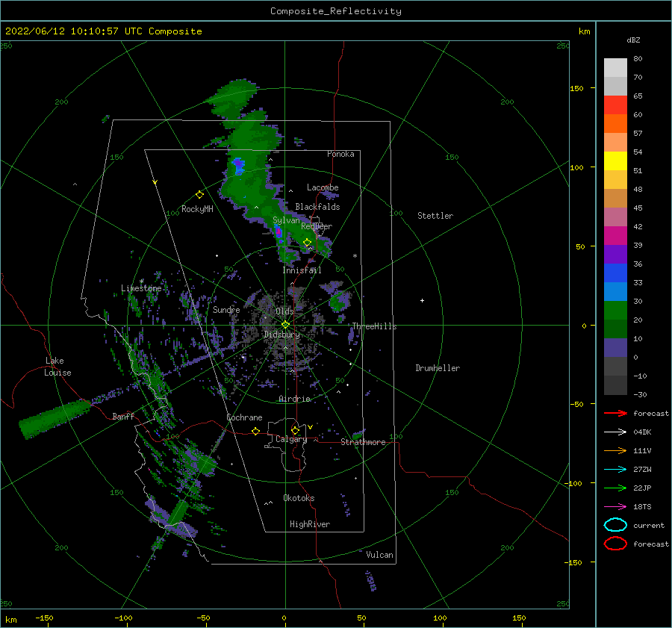Screen dimensions: 672x628
Task: Click the white 04DK arrow legend icon
Action: click(x=615, y=432)
